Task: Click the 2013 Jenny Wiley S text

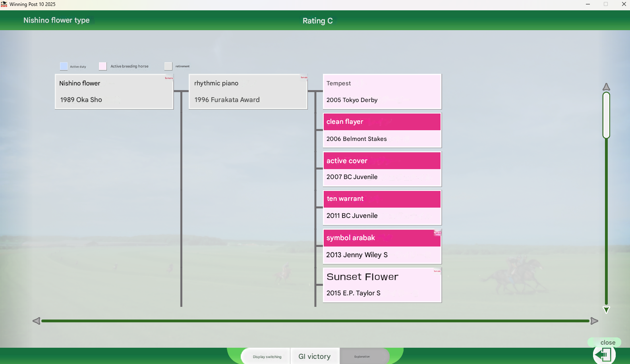Action: point(357,255)
